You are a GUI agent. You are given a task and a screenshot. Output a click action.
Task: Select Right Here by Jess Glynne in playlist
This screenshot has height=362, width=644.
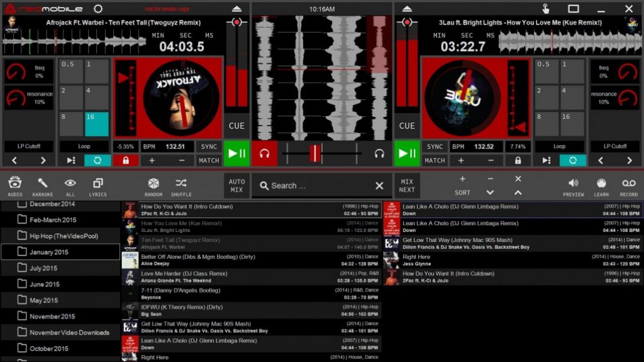(513, 260)
